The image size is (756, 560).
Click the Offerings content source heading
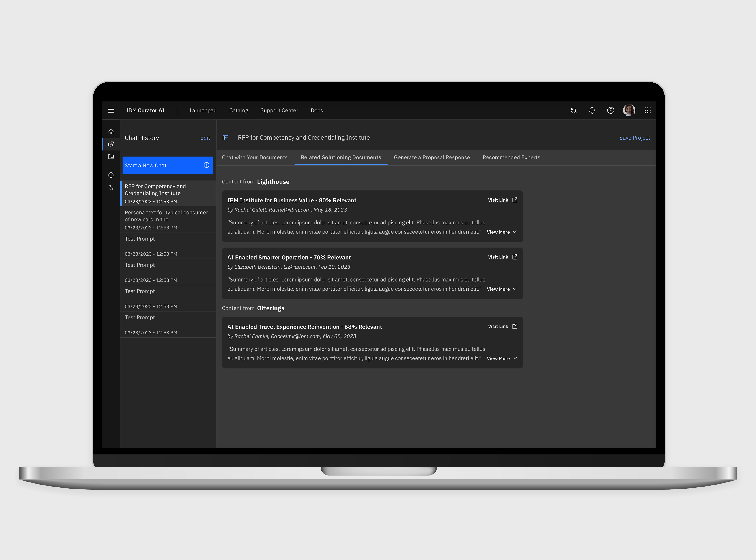pos(271,308)
